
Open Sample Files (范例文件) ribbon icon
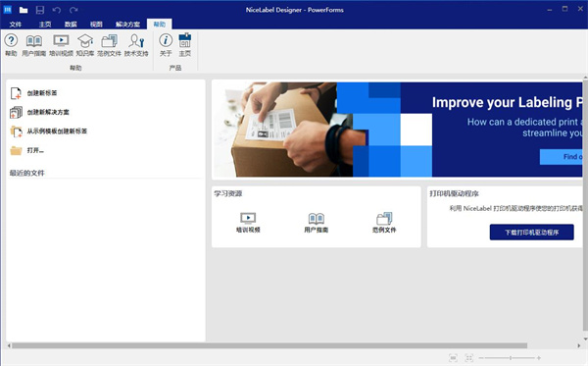pyautogui.click(x=109, y=45)
